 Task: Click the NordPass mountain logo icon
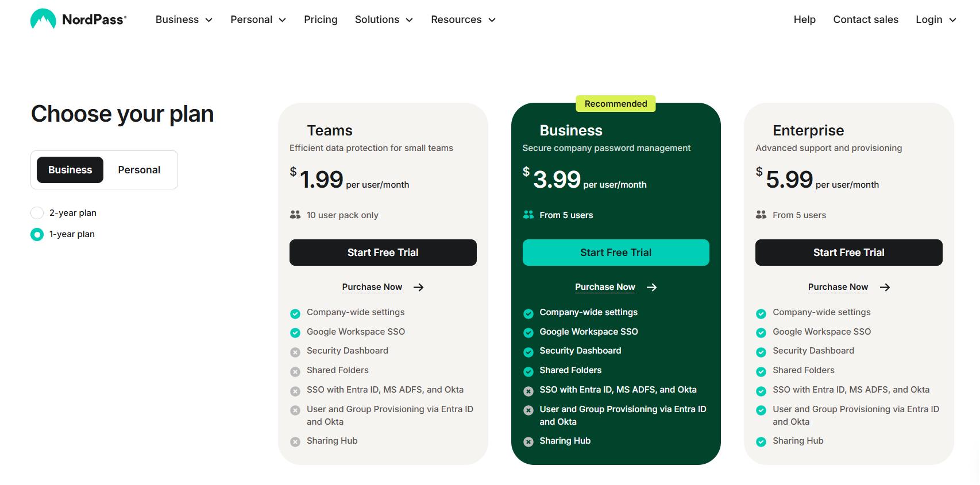43,19
